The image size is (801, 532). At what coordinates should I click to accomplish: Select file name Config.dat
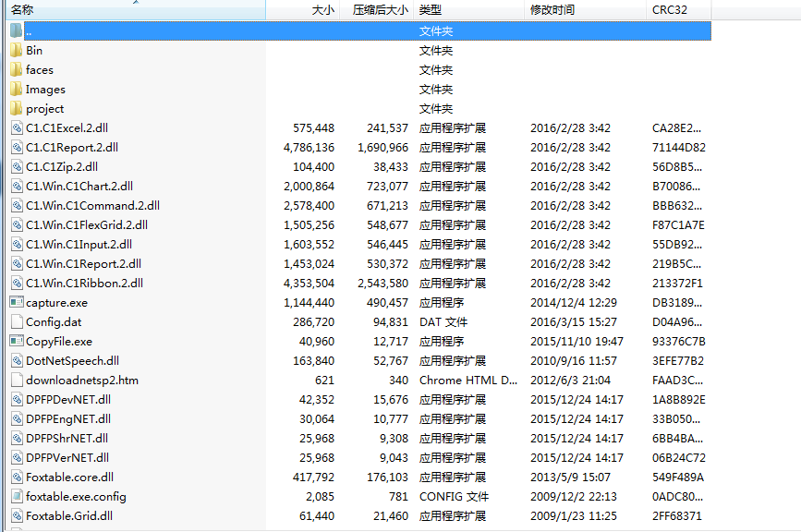54,322
